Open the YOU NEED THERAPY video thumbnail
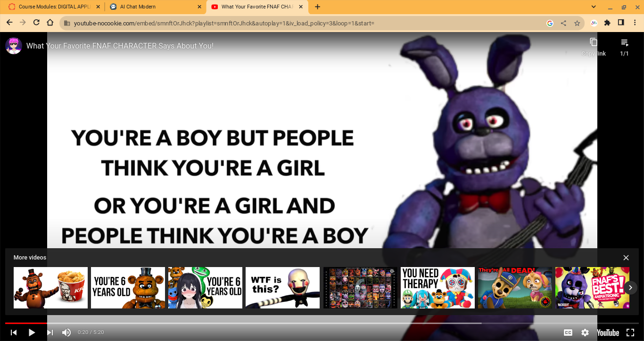This screenshot has width=644, height=341. (x=438, y=288)
